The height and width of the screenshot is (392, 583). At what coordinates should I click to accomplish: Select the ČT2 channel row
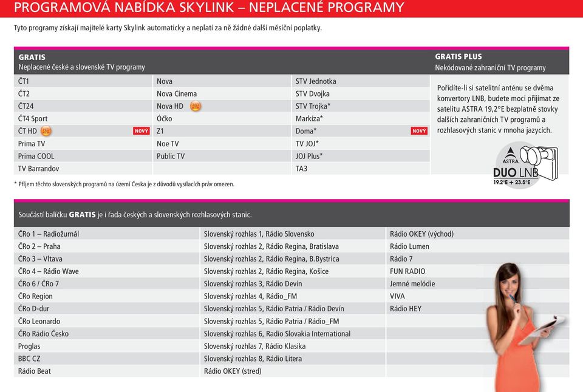coord(83,93)
